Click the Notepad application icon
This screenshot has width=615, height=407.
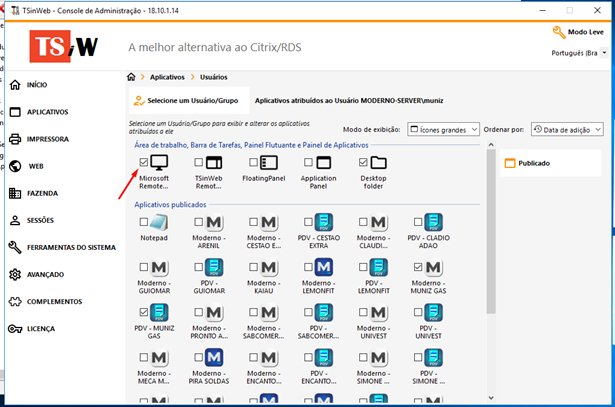pos(159,222)
